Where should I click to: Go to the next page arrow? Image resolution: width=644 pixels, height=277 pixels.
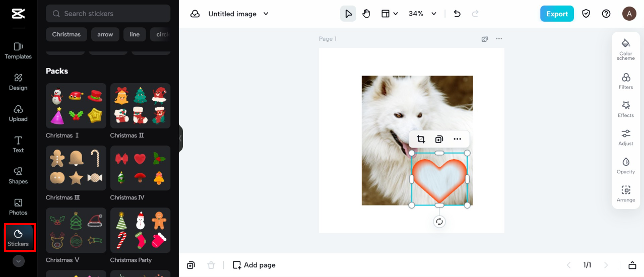pyautogui.click(x=606, y=265)
